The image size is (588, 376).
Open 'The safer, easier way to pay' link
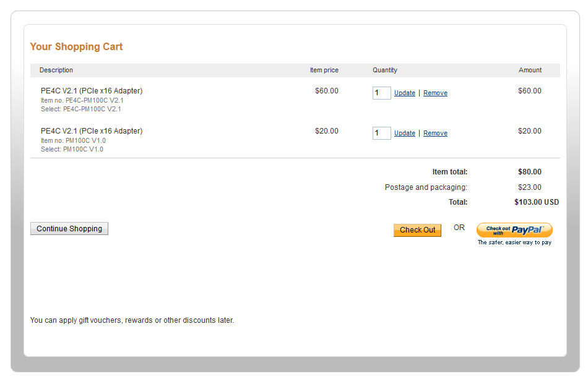[514, 242]
